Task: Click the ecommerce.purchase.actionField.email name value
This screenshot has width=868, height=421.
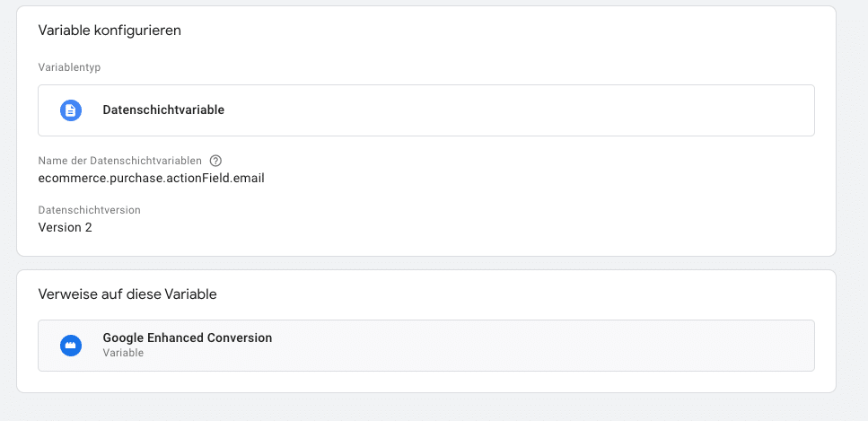Action: point(151,178)
